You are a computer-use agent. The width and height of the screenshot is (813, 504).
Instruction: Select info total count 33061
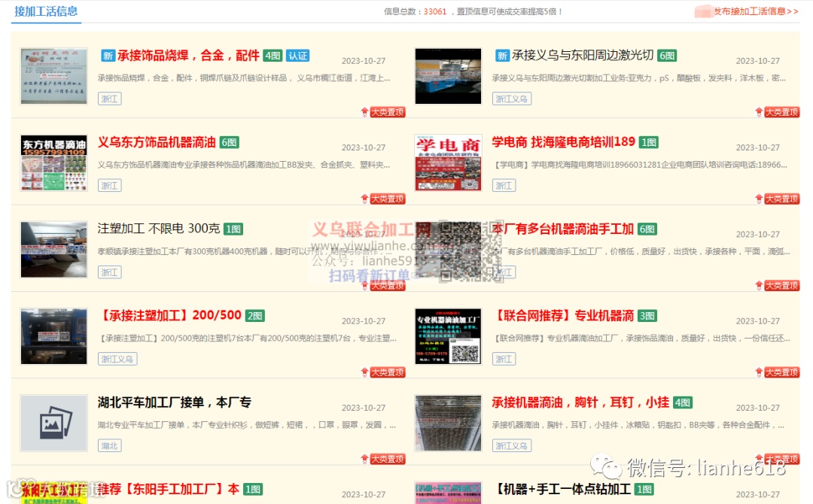coord(435,11)
